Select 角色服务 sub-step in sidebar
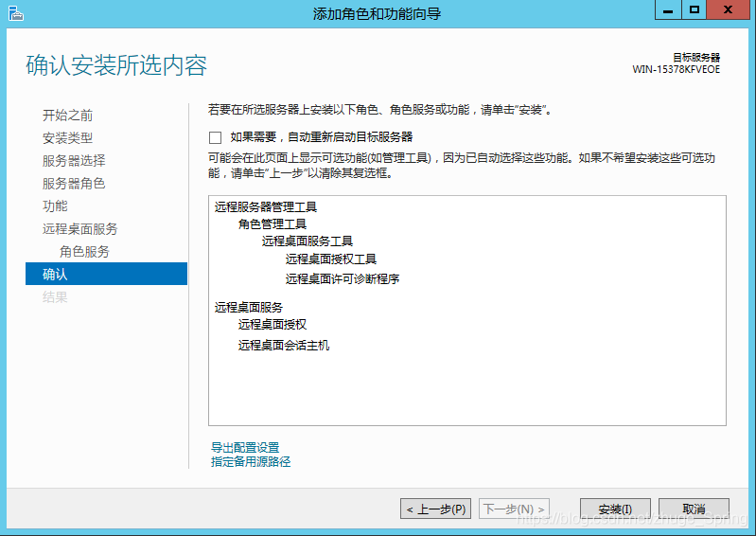The width and height of the screenshot is (756, 536). click(84, 252)
